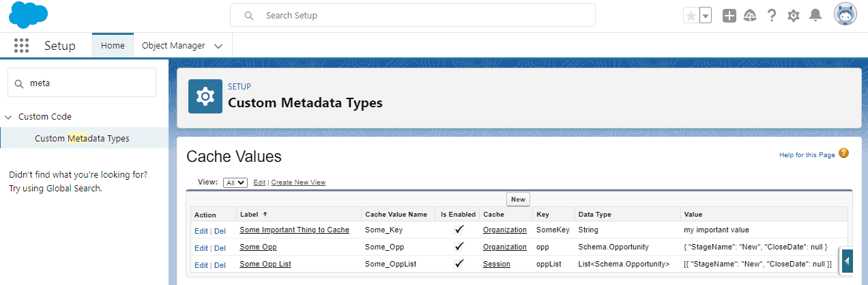Open the Object Manager tab chevron menu
Screen dimensions: 868x285
tap(218, 46)
